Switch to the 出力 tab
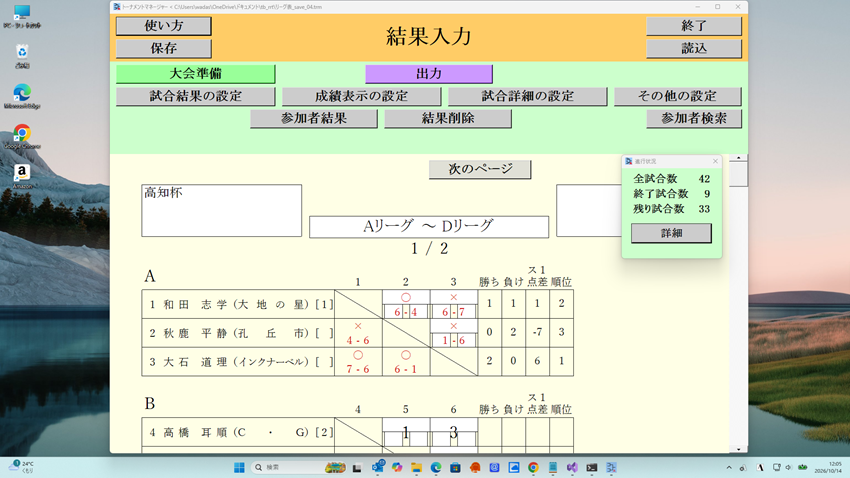 point(429,74)
